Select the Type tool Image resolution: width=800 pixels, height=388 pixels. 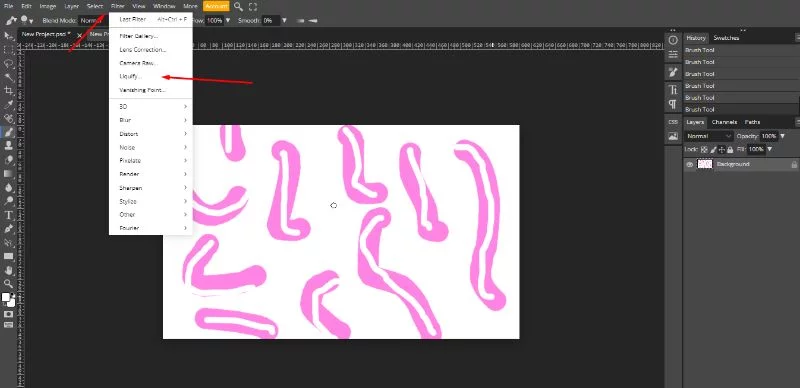click(x=9, y=215)
